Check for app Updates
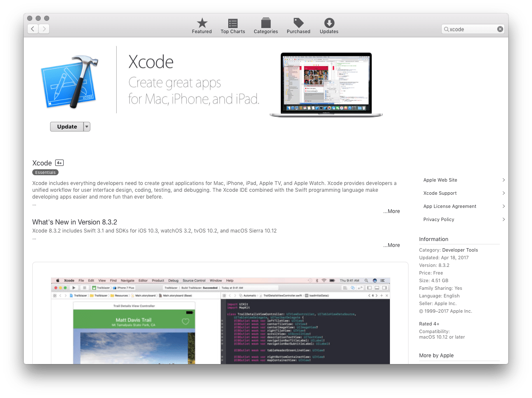This screenshot has width=532, height=398. tap(329, 25)
